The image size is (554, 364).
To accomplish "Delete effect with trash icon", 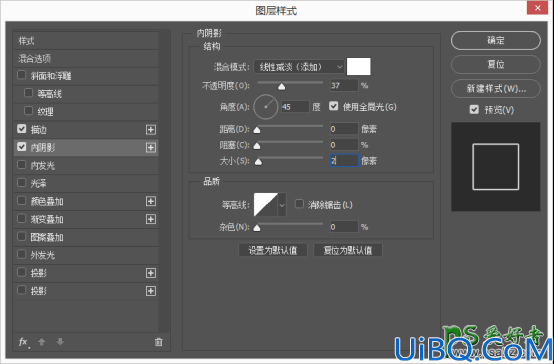I will coord(159,342).
